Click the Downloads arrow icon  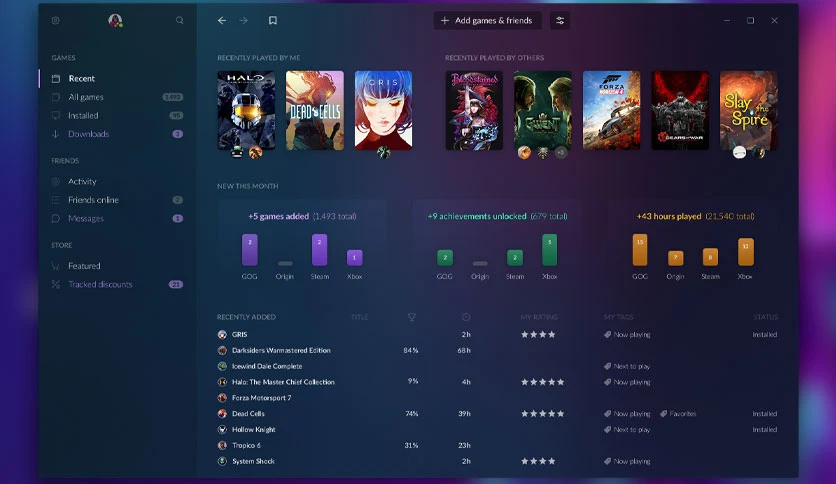coord(55,134)
